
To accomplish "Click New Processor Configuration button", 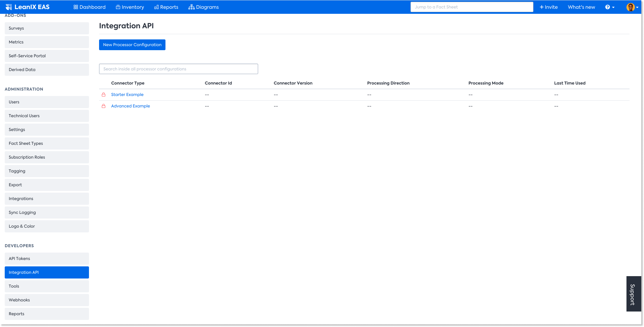I will [132, 45].
